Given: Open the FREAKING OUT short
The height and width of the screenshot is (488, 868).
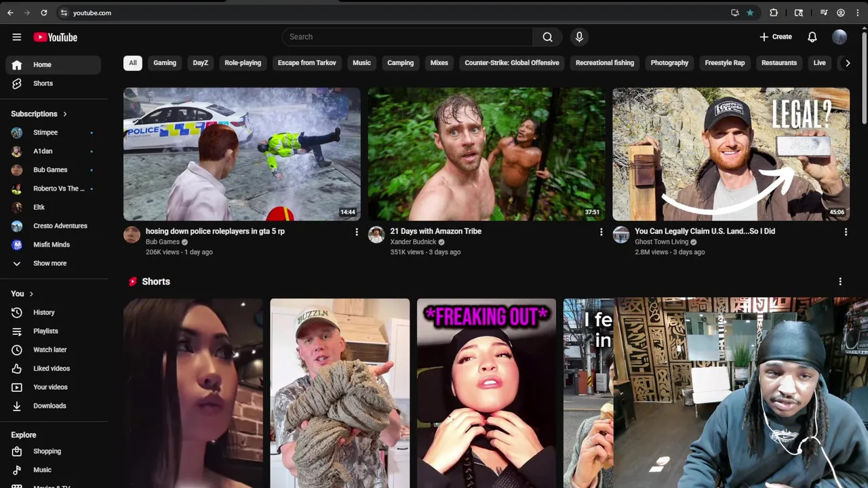Looking at the screenshot, I should point(486,393).
